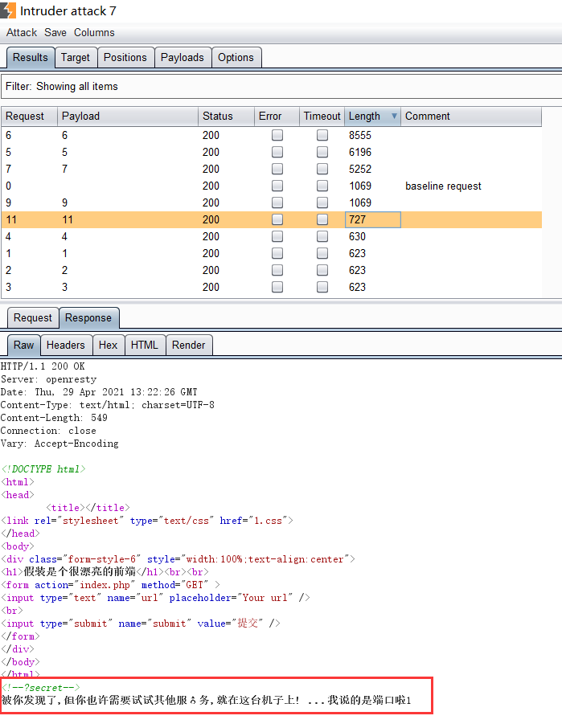The height and width of the screenshot is (728, 562).
Task: Toggle Error checkbox for request 11
Action: (277, 219)
